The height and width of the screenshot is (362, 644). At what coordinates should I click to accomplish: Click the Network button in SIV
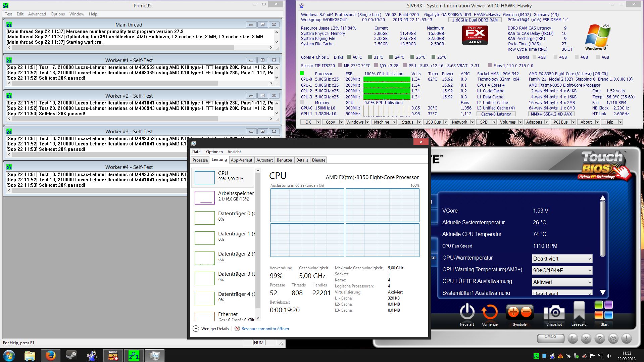pyautogui.click(x=459, y=122)
